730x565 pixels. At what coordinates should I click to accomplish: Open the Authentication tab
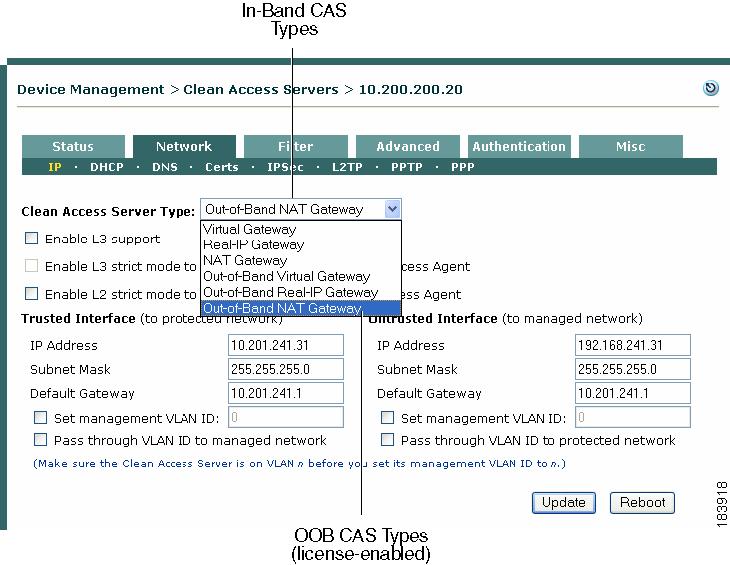click(519, 146)
